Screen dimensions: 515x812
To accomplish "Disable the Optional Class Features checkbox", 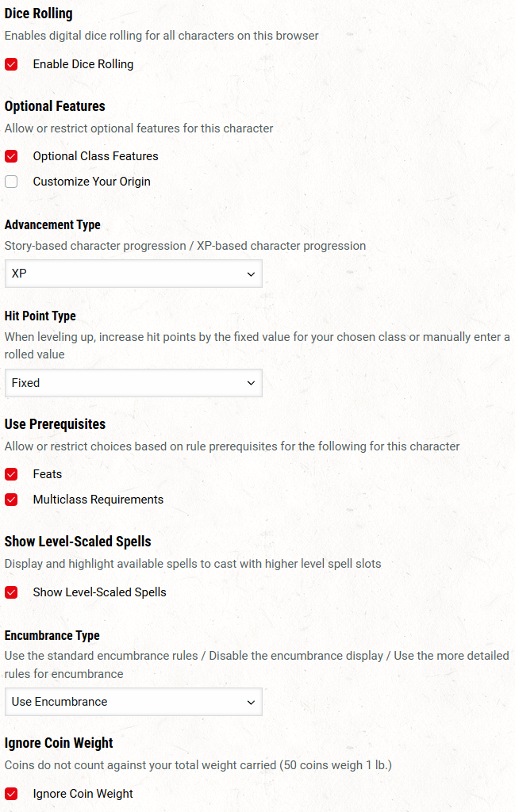I will 11,156.
